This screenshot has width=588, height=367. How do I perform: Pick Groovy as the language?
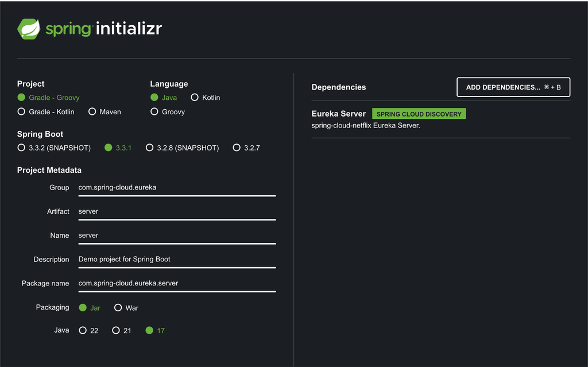(168, 112)
